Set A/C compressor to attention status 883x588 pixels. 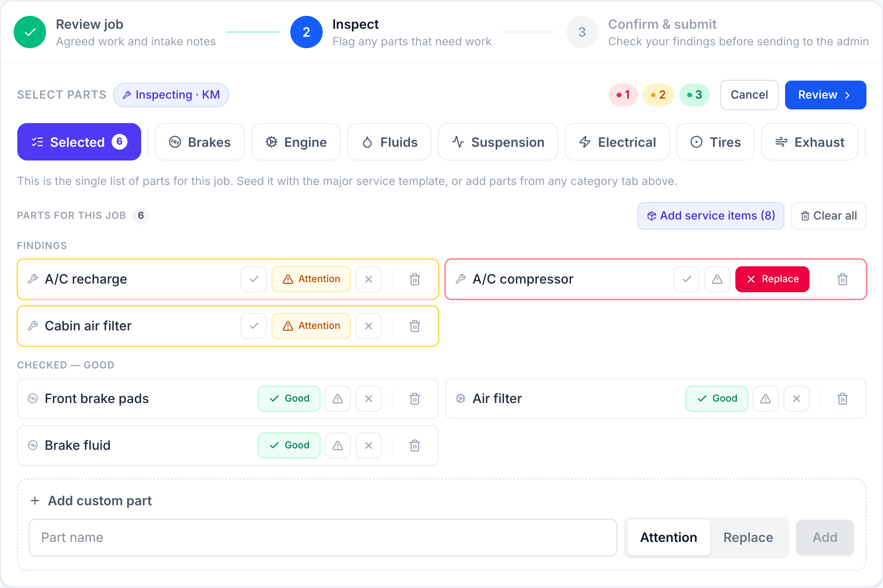717,279
